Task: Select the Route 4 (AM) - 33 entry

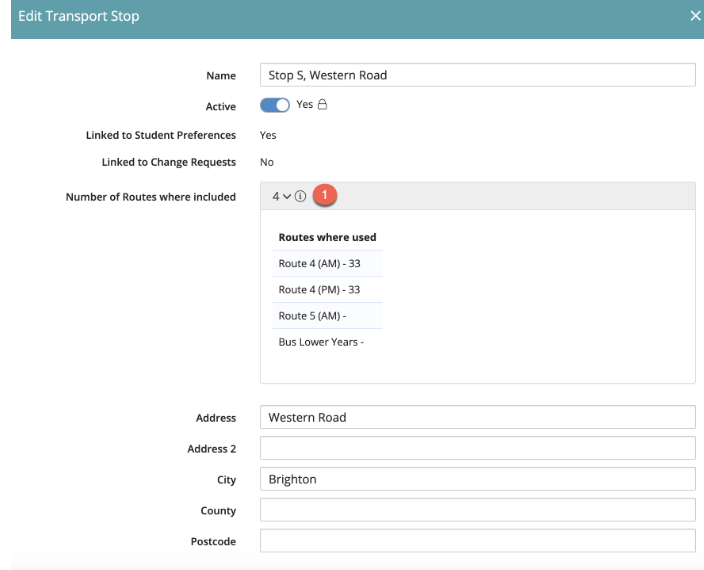Action: [x=319, y=264]
